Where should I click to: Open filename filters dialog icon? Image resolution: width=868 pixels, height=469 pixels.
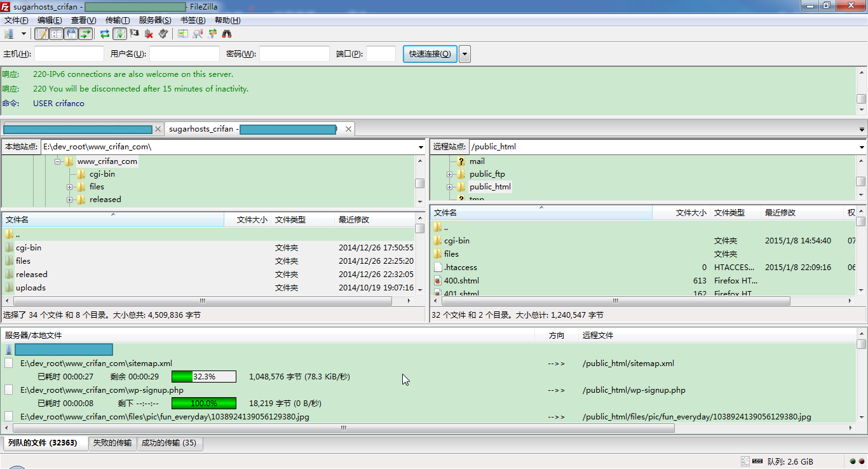point(183,34)
